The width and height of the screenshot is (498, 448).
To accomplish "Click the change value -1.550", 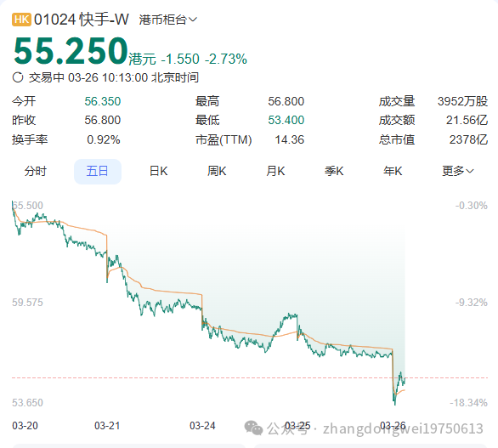I will (180, 60).
